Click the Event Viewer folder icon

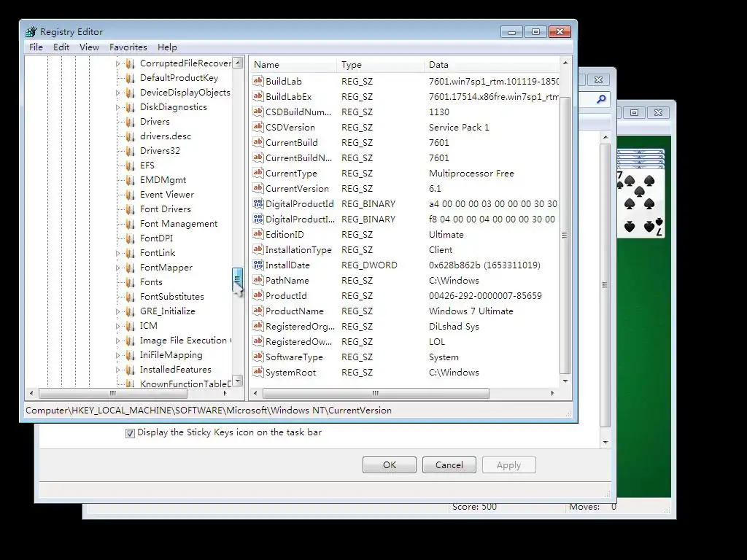pos(130,195)
